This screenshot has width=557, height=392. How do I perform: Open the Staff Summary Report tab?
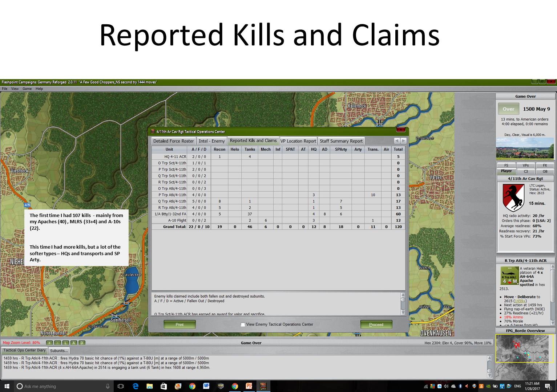pyautogui.click(x=341, y=141)
